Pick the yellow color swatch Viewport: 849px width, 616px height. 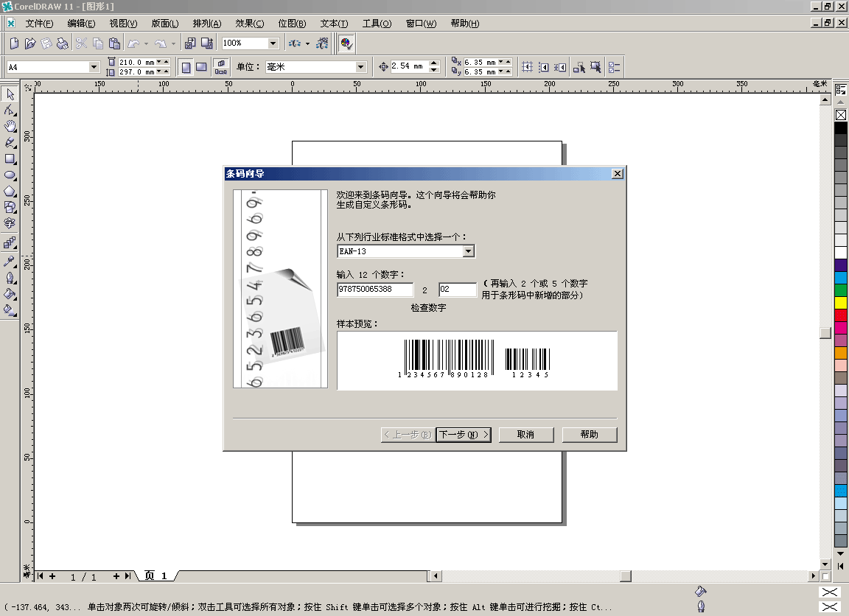pyautogui.click(x=840, y=302)
